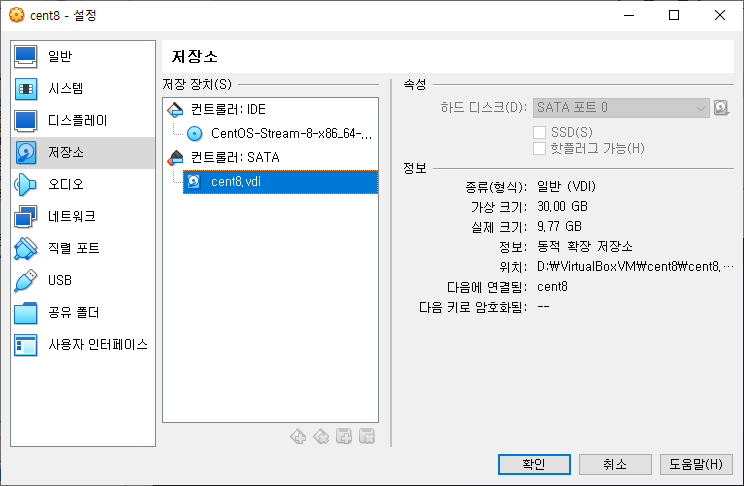Click the SATA controller icon
The width and height of the screenshot is (744, 486).
[x=175, y=158]
